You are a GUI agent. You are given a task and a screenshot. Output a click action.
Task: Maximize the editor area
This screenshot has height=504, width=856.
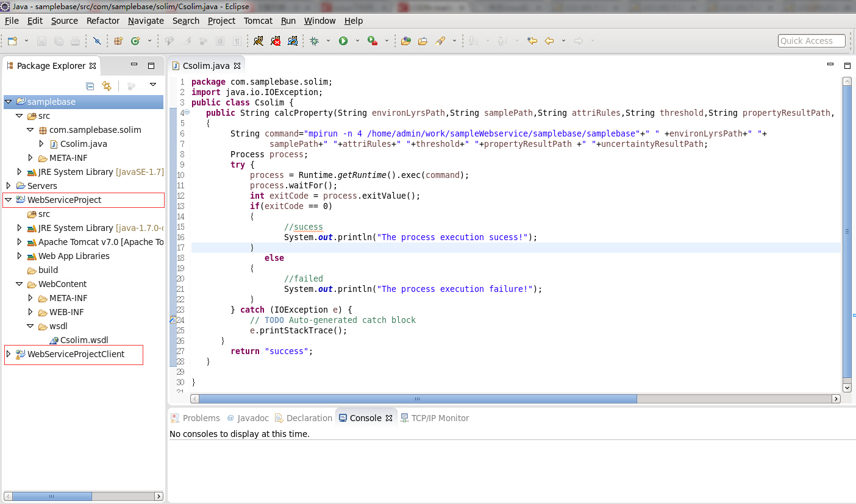pyautogui.click(x=847, y=65)
